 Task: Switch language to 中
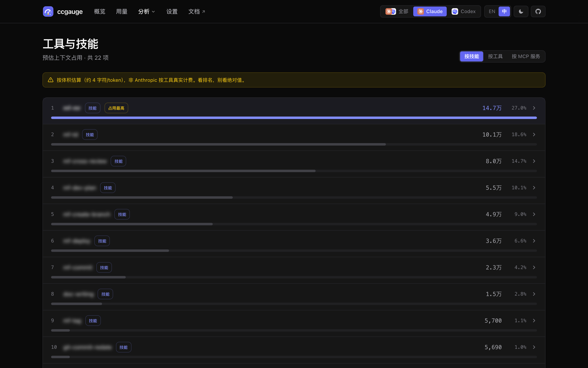coord(504,11)
